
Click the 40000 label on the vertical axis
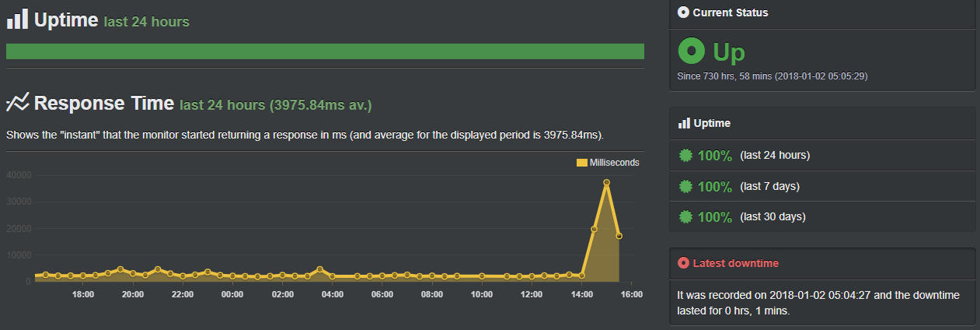click(18, 175)
